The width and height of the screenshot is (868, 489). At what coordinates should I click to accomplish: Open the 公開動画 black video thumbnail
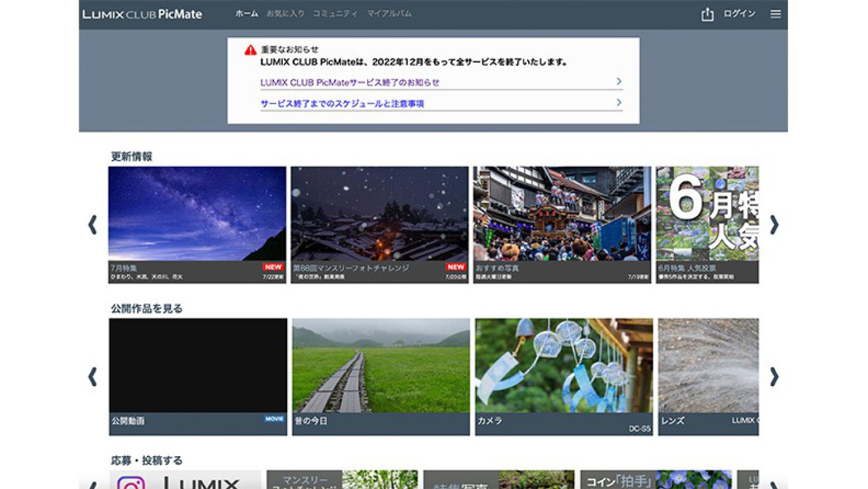tap(198, 366)
